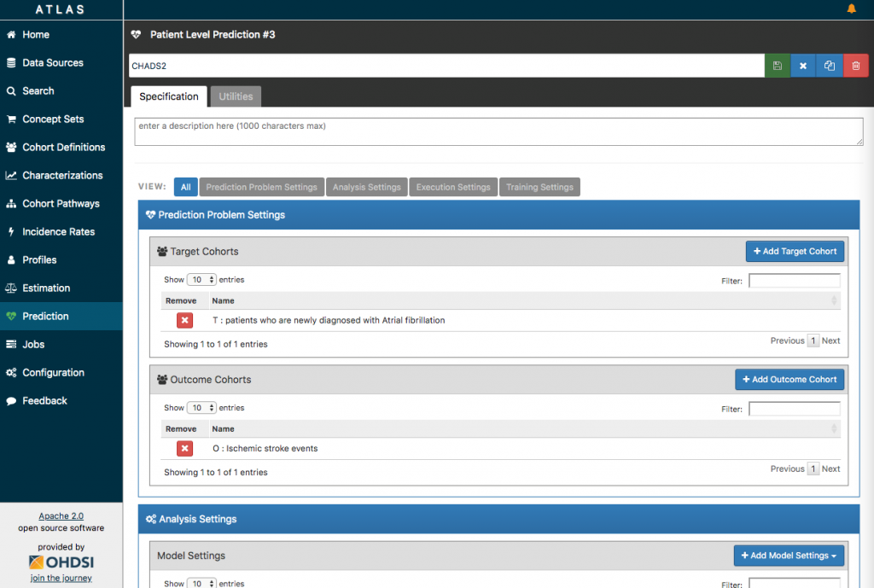Screen dimensions: 874x588
Task: Click the red delete trash icon button
Action: coord(855,66)
